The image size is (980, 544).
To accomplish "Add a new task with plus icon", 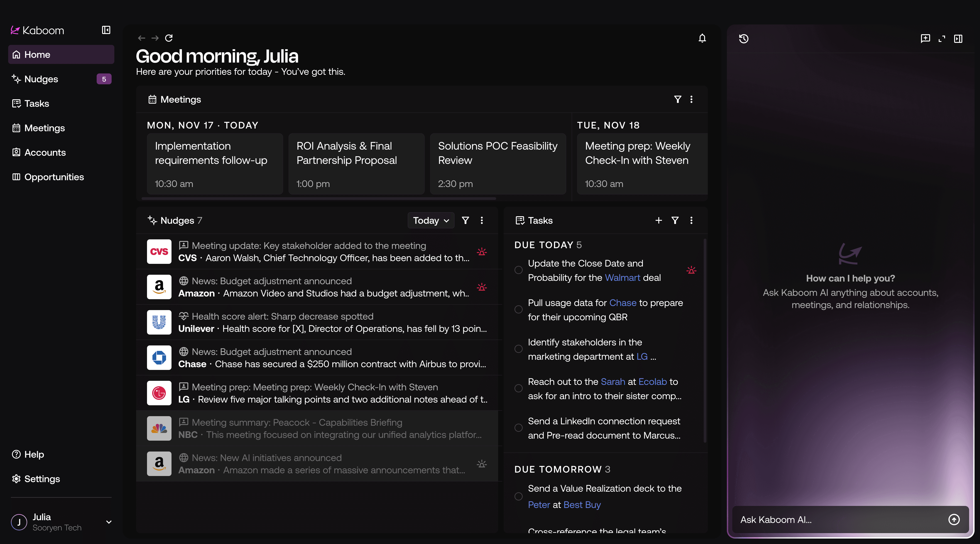I will click(659, 221).
